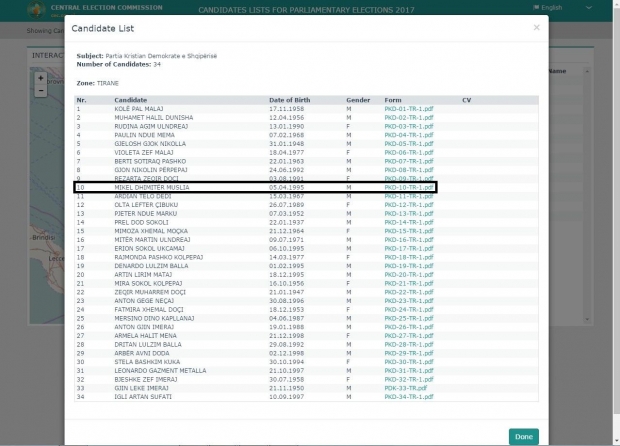This screenshot has height=446, width=620.
Task: Open the PKD-10-TR-1.pdf form for Mikel Muslia
Action: tap(408, 187)
